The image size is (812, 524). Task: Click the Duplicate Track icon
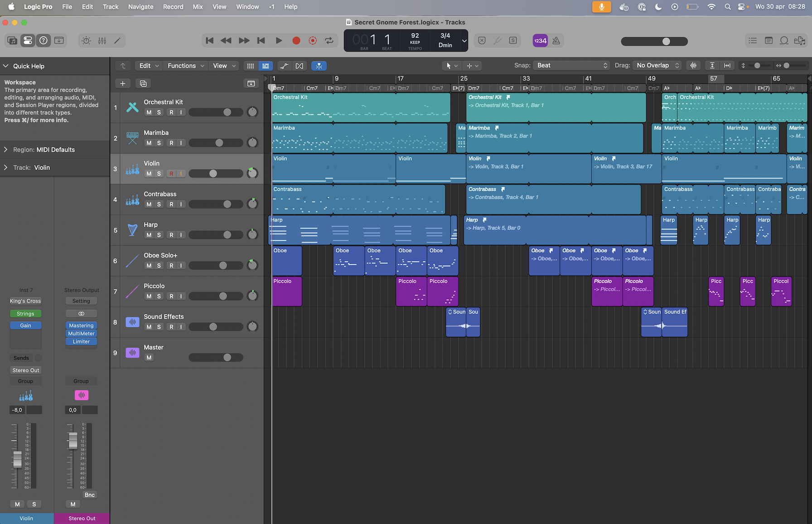143,83
